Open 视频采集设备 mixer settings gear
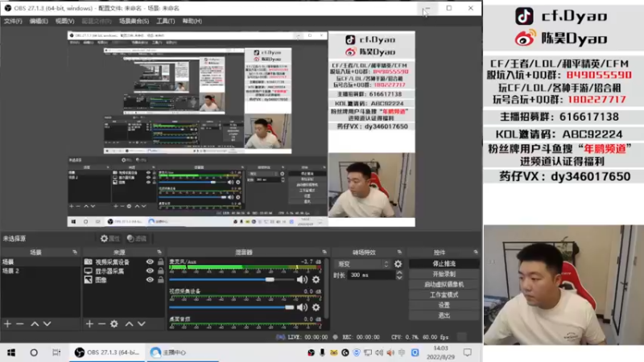Image resolution: width=644 pixels, height=362 pixels. (x=316, y=307)
